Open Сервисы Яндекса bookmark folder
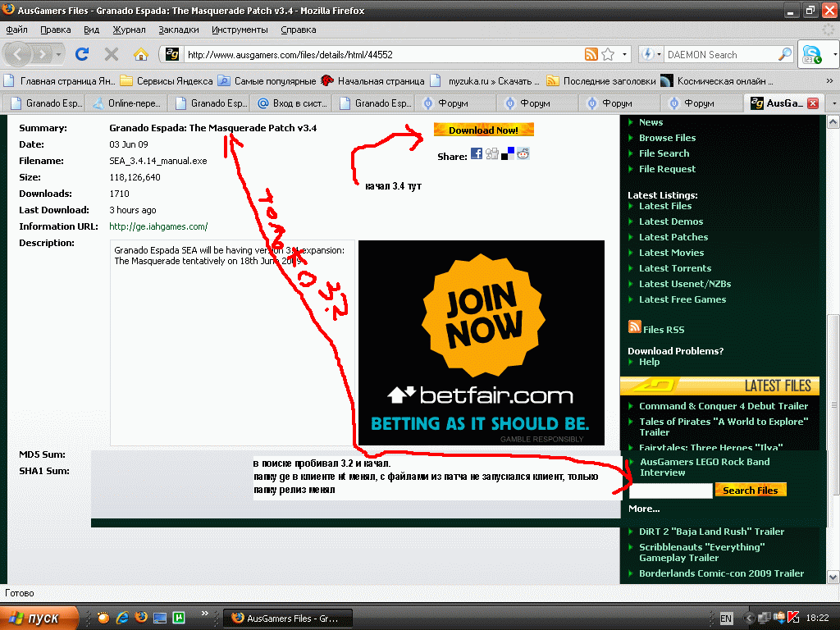The image size is (840, 630). 167,81
